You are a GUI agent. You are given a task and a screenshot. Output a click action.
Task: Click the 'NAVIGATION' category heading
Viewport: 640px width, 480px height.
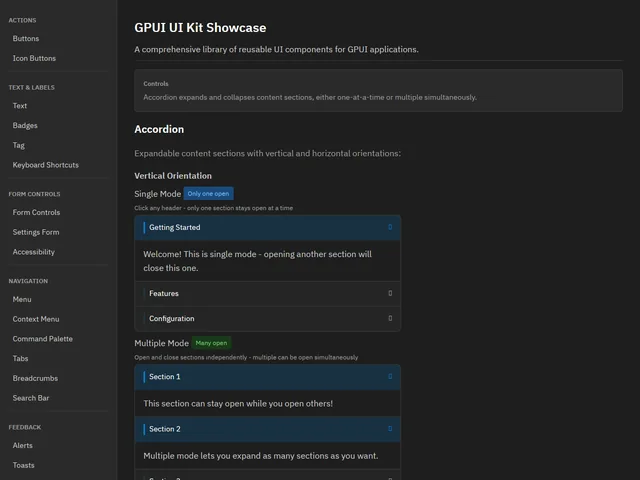point(28,281)
